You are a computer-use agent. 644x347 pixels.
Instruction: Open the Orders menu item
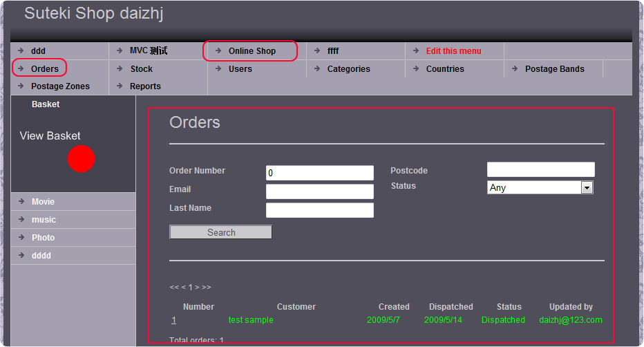44,68
